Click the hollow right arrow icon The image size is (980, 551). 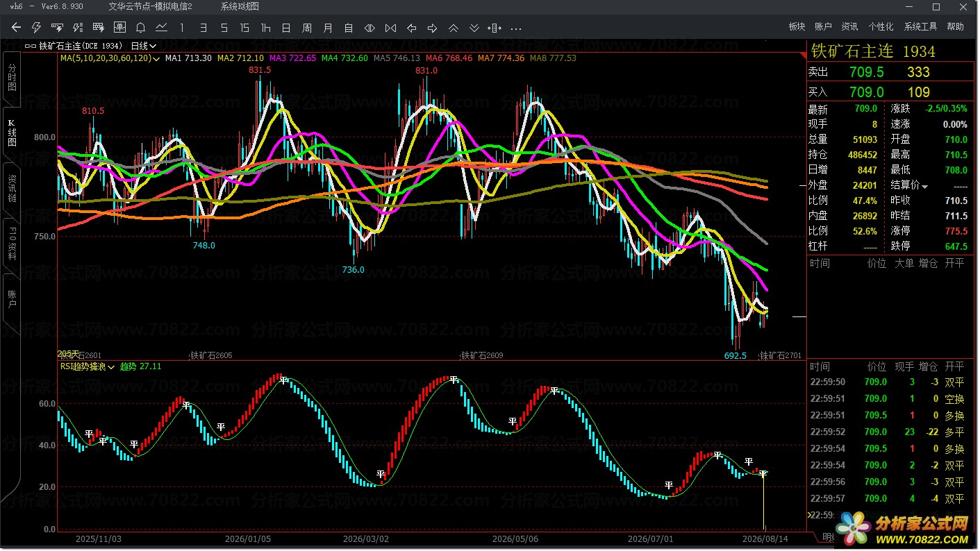coord(432,28)
